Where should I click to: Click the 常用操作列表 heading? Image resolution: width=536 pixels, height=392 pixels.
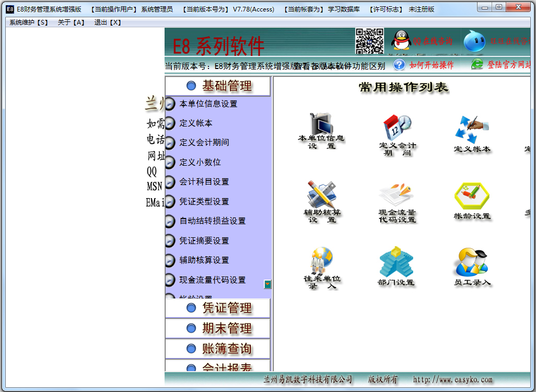coord(403,88)
